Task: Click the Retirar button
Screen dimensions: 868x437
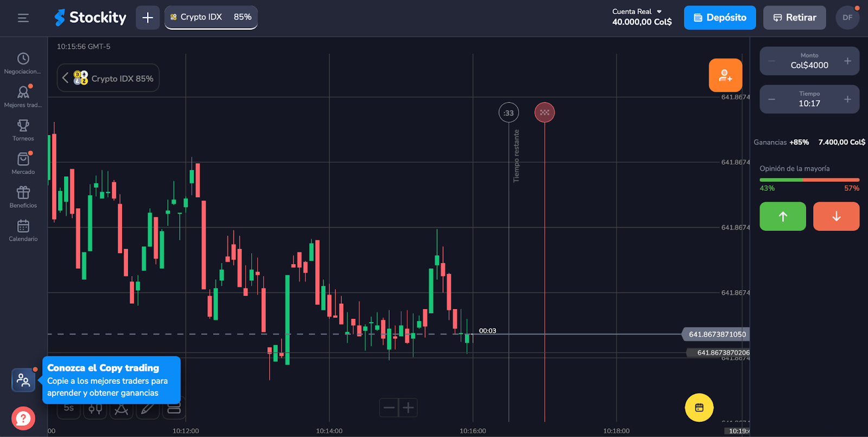Action: point(794,18)
